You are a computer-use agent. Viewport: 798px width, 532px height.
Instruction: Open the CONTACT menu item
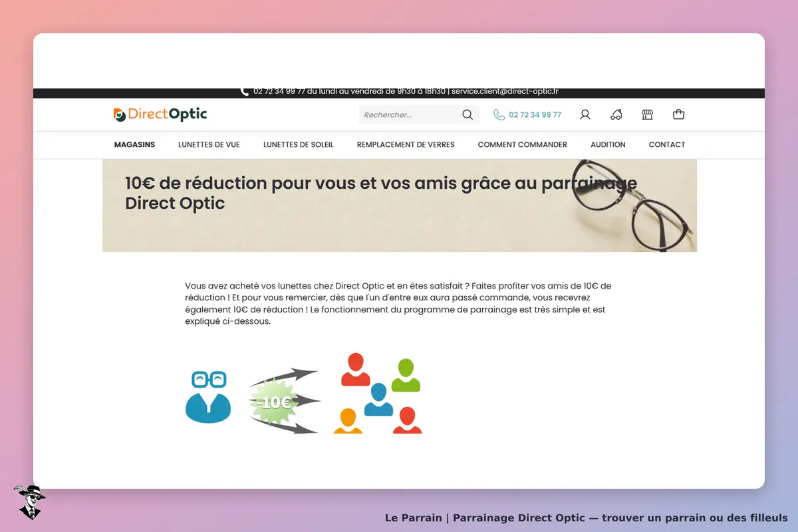pos(667,144)
